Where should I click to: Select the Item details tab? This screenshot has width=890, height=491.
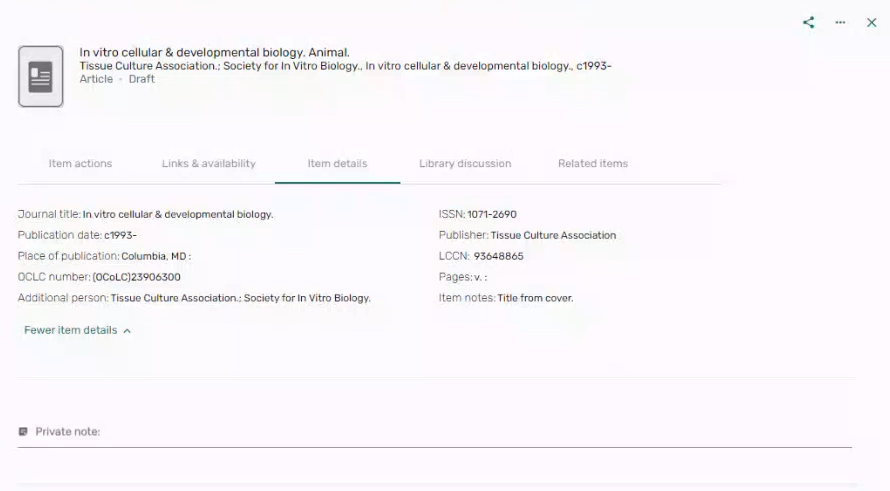coord(337,163)
